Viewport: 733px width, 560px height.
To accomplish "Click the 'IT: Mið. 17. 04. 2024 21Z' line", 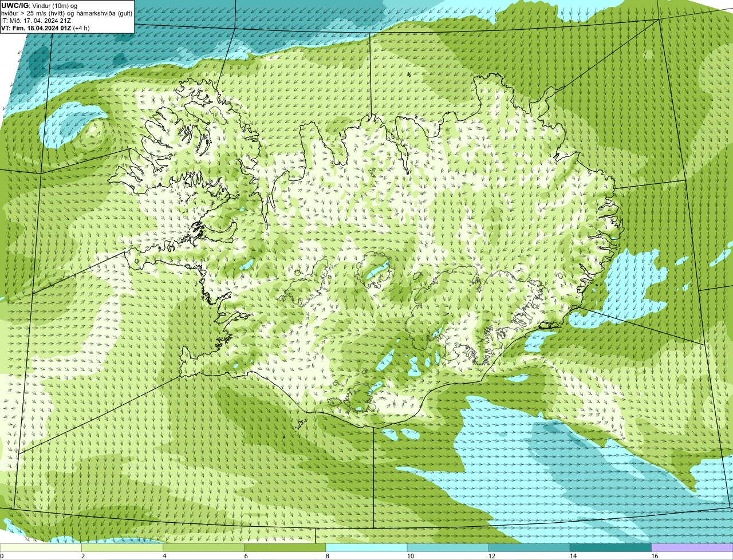I will [36, 21].
